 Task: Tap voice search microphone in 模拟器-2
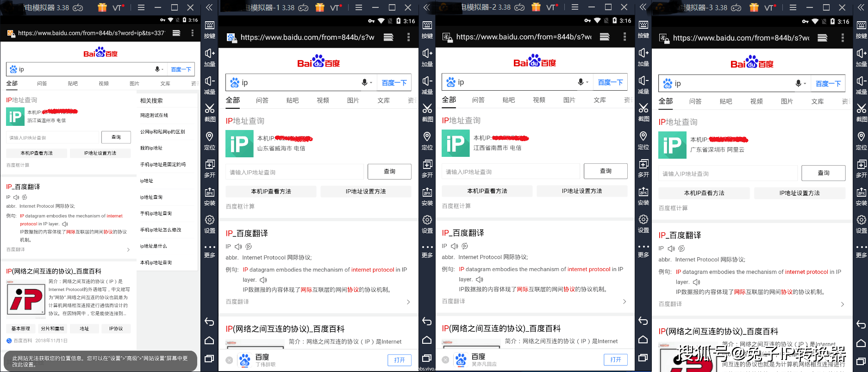581,82
